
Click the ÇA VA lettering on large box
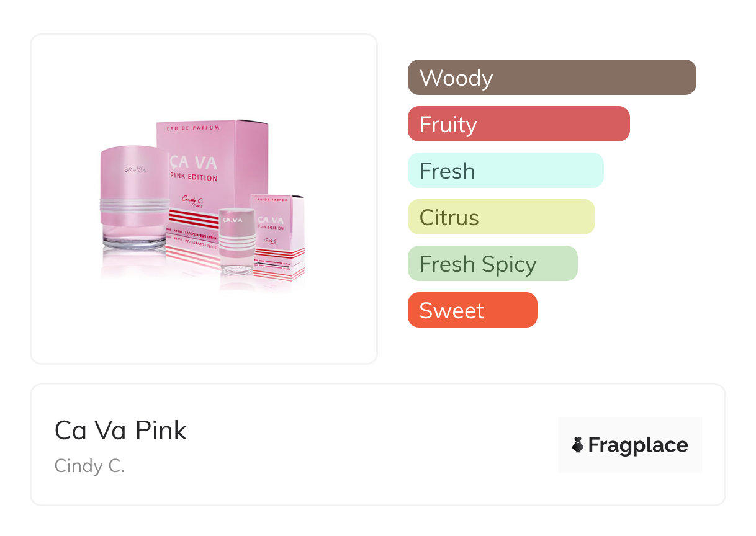click(x=194, y=163)
